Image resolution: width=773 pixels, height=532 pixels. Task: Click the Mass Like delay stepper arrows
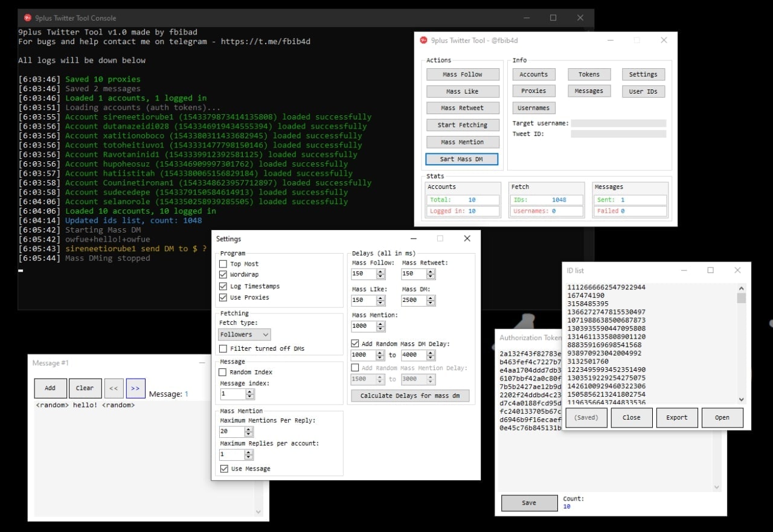(380, 300)
